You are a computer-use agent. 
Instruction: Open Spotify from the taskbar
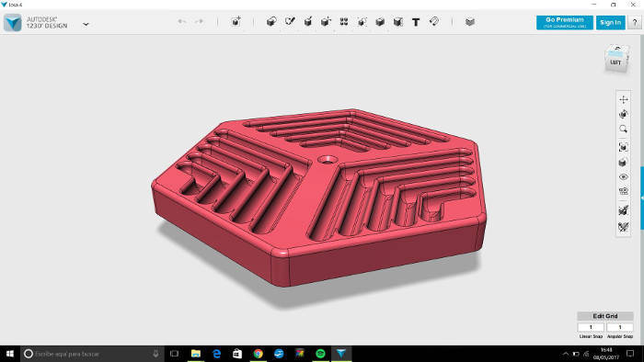320,354
